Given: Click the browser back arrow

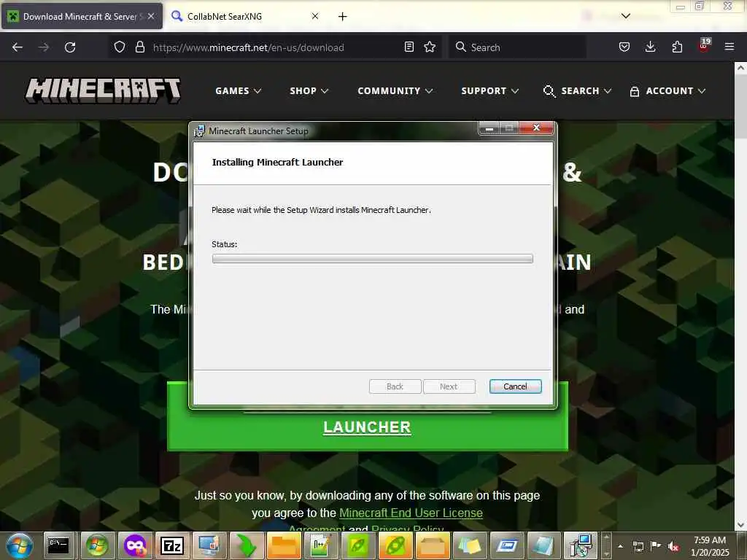Looking at the screenshot, I should 18,47.
